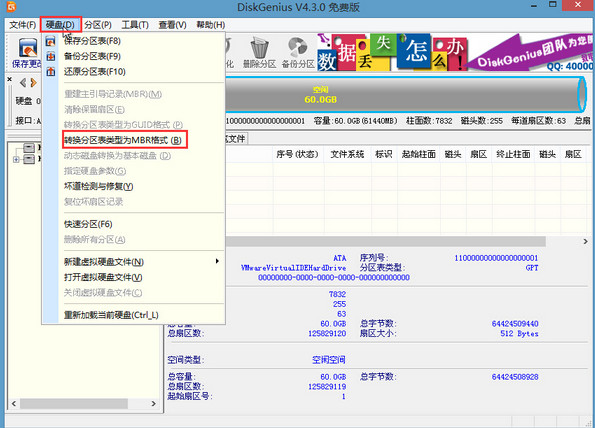
Task: Click partition list scrollbar right arrow
Action: click(586, 241)
